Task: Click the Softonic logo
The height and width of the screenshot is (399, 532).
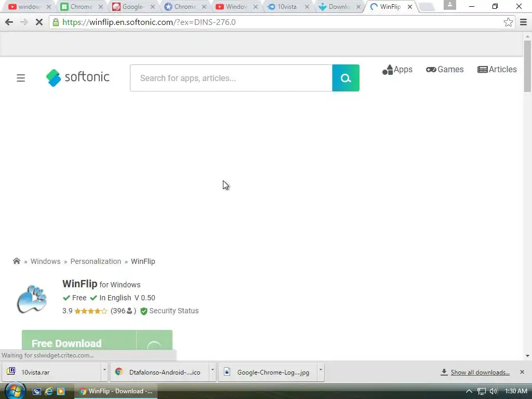Action: (78, 78)
